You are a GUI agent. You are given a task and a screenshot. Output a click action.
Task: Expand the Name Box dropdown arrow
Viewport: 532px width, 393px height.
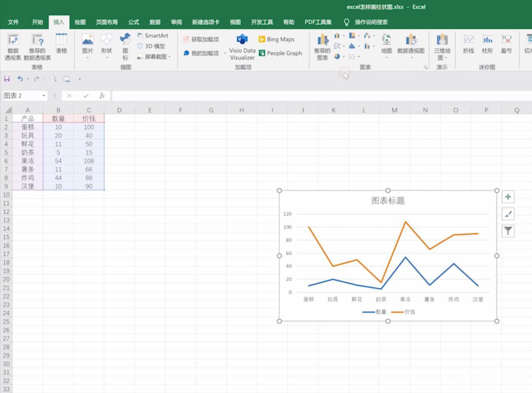click(43, 96)
